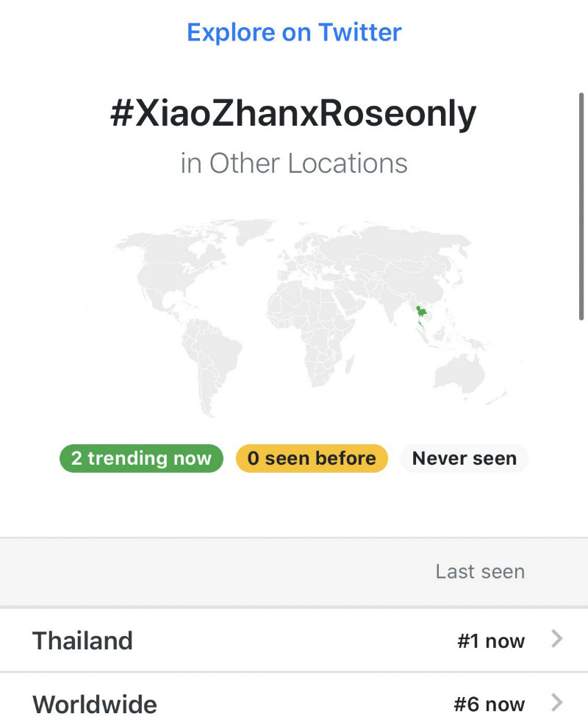Click the 'in Other Locations' subtitle
Image resolution: width=588 pixels, height=725 pixels.
tap(294, 163)
